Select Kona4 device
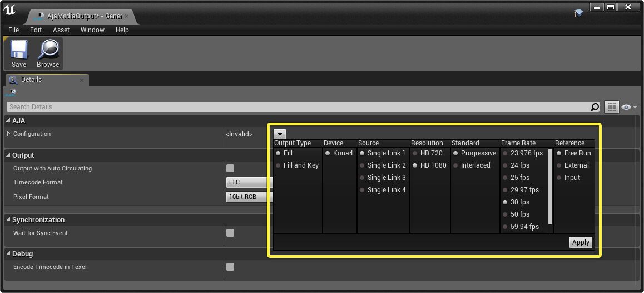This screenshot has height=293, width=644. (339, 153)
